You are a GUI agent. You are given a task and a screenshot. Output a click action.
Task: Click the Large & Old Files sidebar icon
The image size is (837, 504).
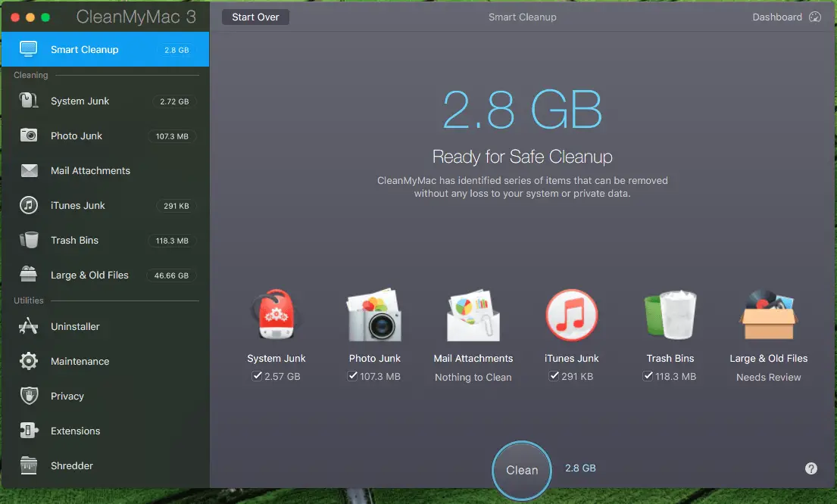point(28,275)
